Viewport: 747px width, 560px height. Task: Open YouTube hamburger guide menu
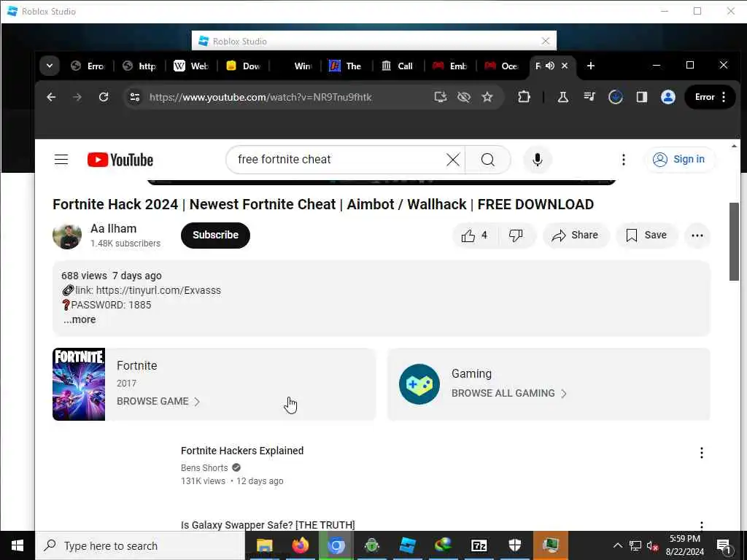pos(61,160)
